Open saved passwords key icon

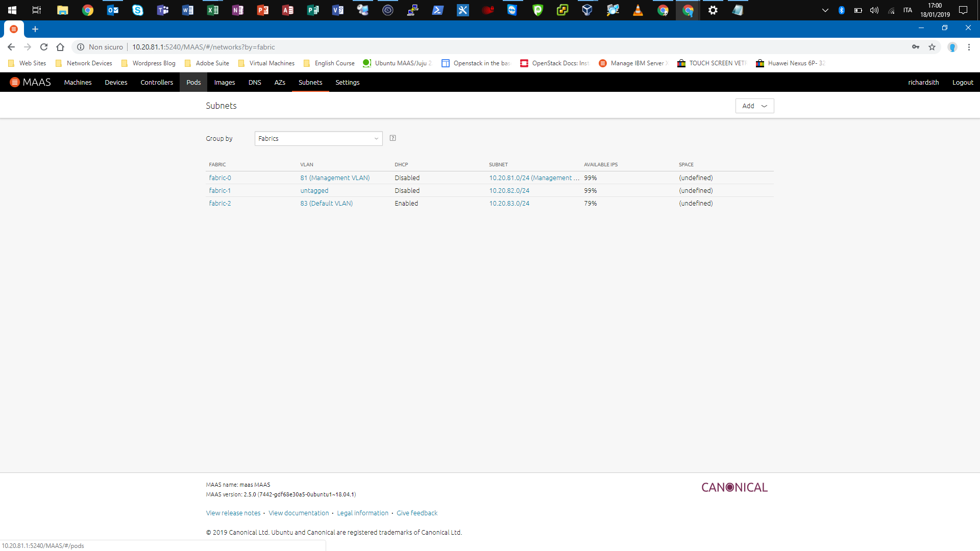pyautogui.click(x=916, y=47)
